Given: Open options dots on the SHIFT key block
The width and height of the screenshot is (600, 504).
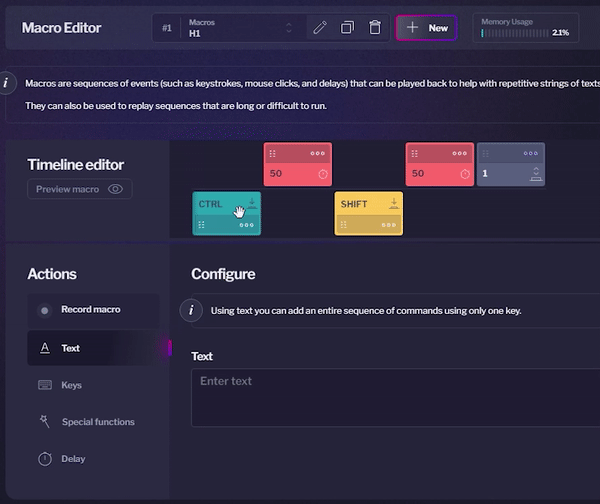Looking at the screenshot, I should (x=389, y=225).
